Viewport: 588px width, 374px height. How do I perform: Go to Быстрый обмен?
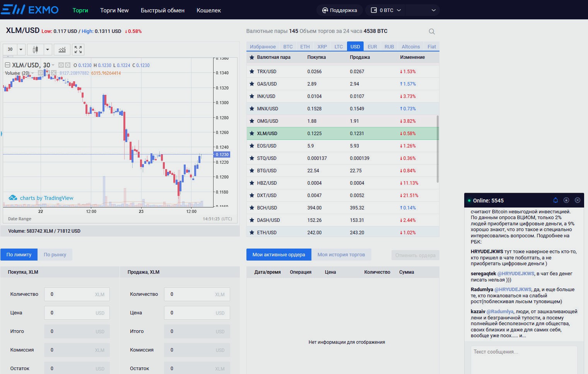click(162, 10)
